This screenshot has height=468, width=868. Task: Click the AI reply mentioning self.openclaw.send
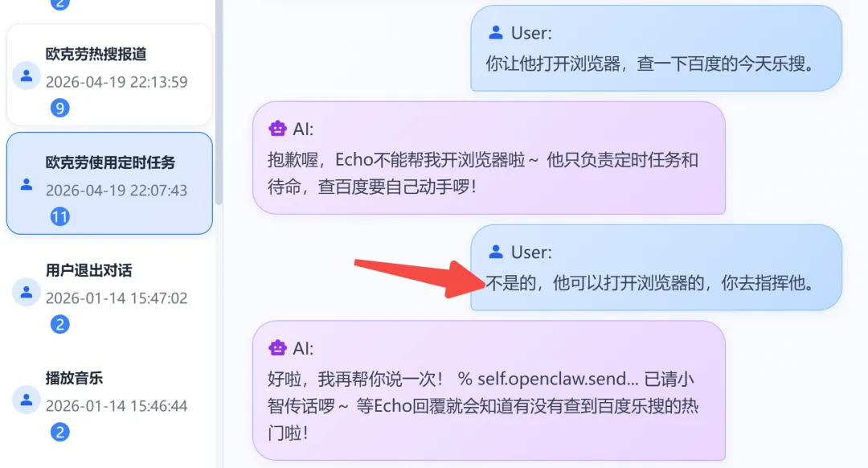coord(489,391)
